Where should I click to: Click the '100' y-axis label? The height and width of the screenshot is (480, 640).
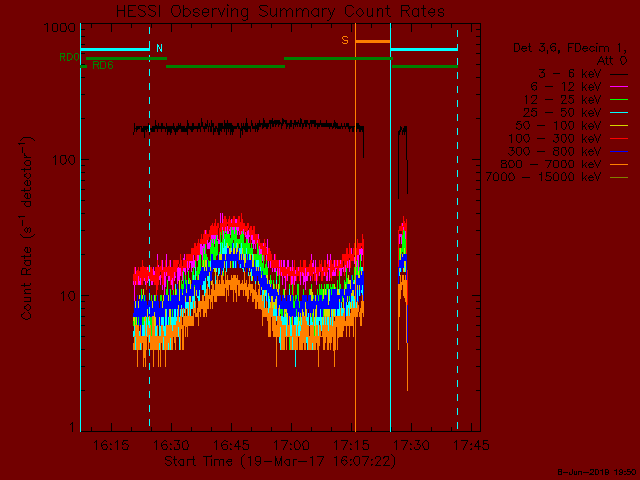pos(64,160)
